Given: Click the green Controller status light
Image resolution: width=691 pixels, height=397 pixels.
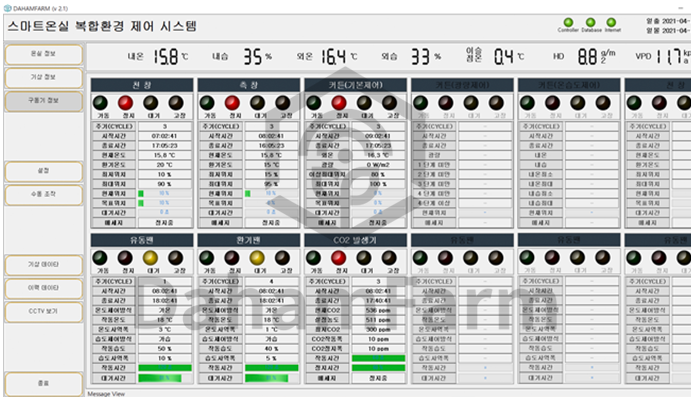Looking at the screenshot, I should coord(568,22).
